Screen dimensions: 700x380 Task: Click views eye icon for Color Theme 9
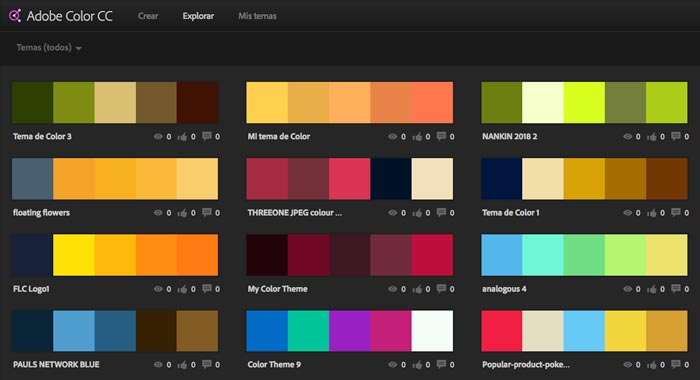(x=392, y=365)
